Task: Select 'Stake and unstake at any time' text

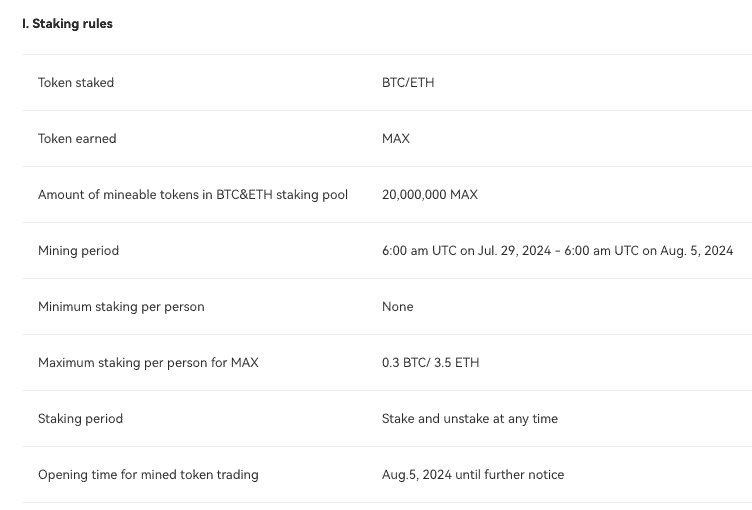Action: pyautogui.click(x=470, y=419)
